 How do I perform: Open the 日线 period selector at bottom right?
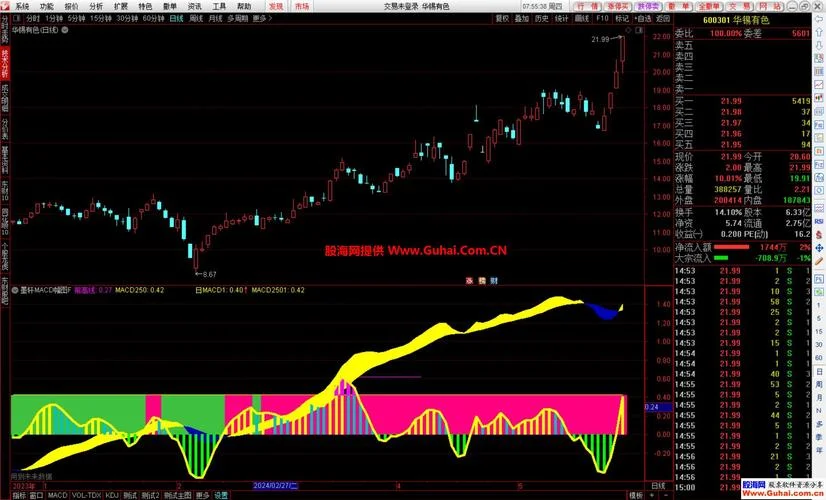coord(658,486)
